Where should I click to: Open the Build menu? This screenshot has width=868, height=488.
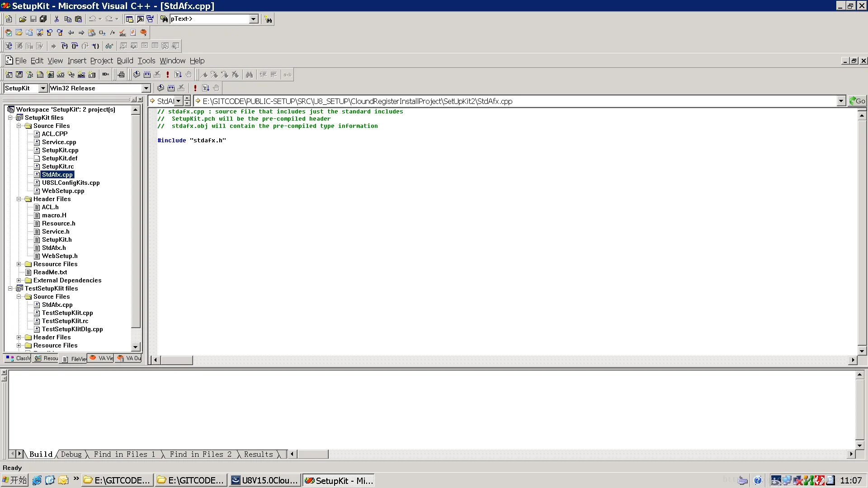(x=125, y=61)
